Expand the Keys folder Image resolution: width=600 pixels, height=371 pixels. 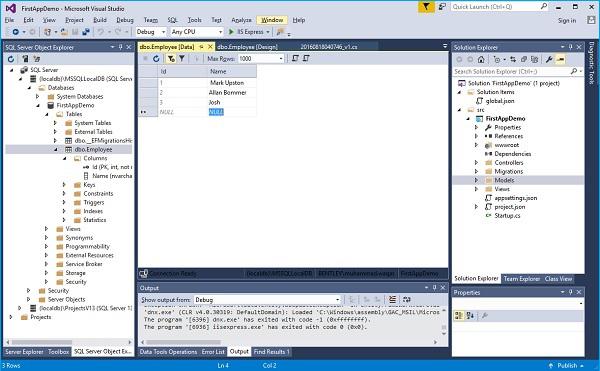point(64,185)
